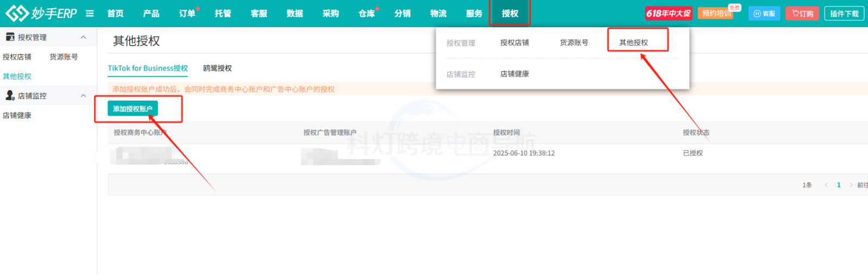The width and height of the screenshot is (868, 275).
Task: Open the 仓库 menu
Action: pos(367,14)
